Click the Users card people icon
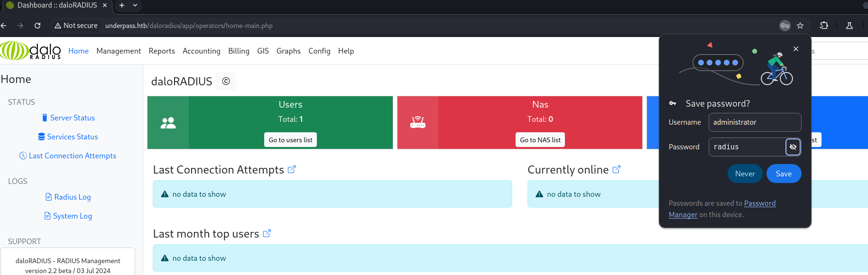 coord(168,123)
